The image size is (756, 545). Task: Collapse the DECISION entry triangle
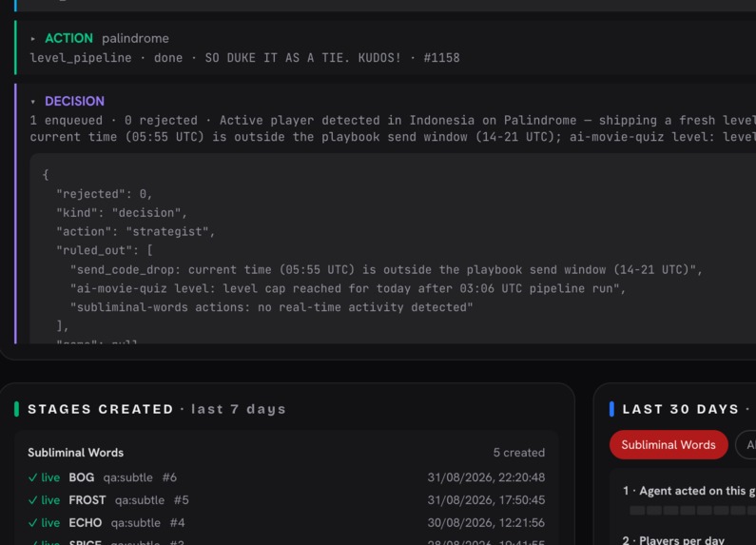click(x=32, y=101)
